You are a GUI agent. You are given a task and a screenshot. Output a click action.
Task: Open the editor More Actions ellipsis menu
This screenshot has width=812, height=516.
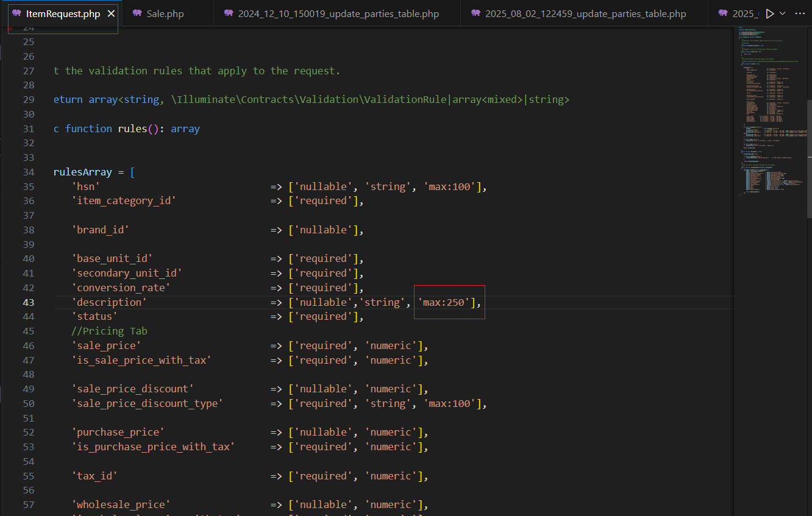point(800,13)
